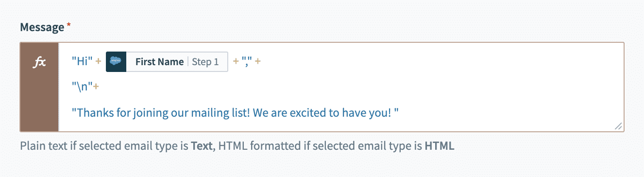Grab the textarea resize handle corner
The height and width of the screenshot is (177, 644).
click(618, 126)
